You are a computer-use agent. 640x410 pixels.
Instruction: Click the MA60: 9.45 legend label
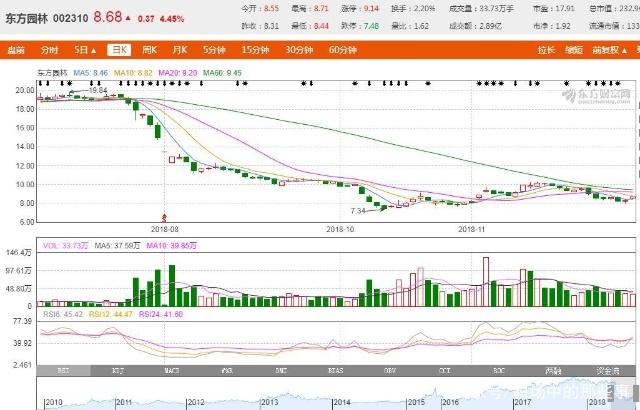coord(222,73)
